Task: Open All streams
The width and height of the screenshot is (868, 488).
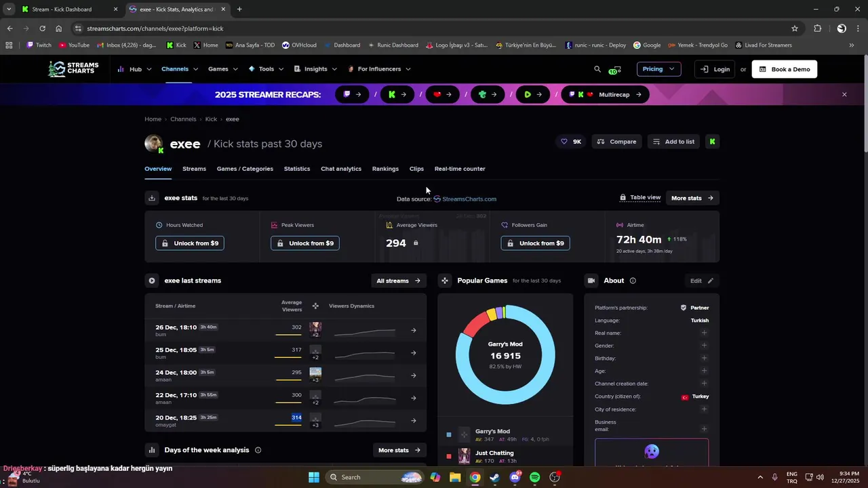Action: click(399, 281)
